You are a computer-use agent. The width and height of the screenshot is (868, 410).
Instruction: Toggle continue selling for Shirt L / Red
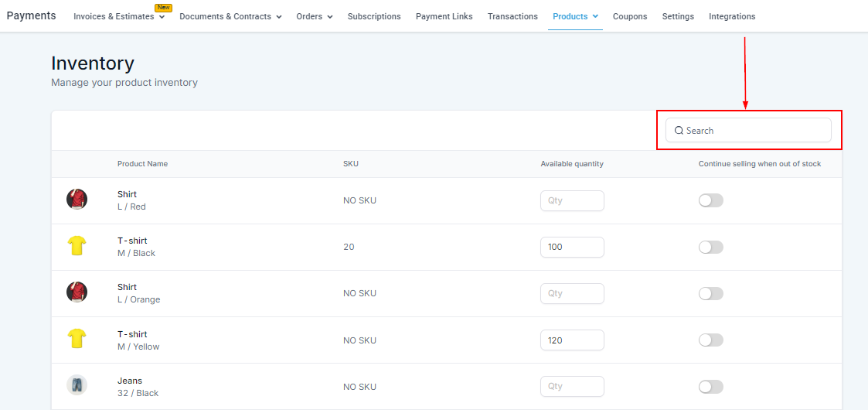tap(711, 200)
